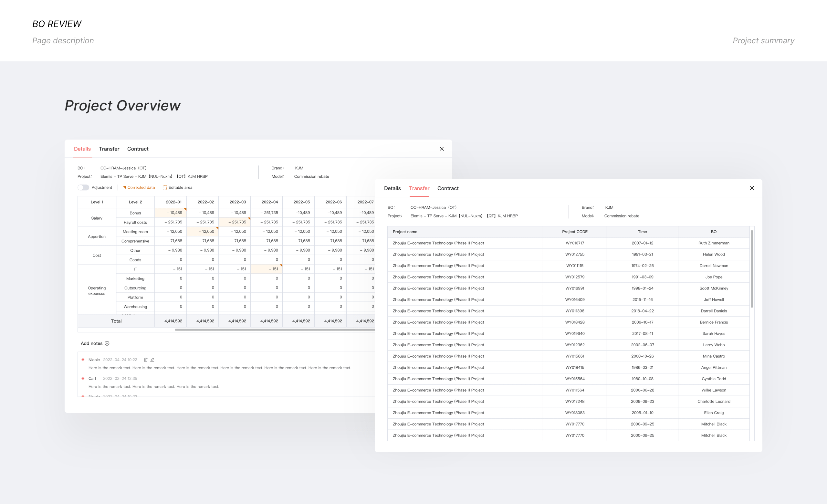Click the Time column header
This screenshot has width=827, height=504.
click(x=642, y=232)
